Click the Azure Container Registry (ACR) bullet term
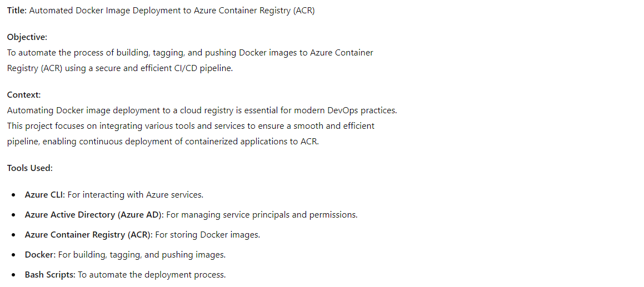 click(89, 235)
